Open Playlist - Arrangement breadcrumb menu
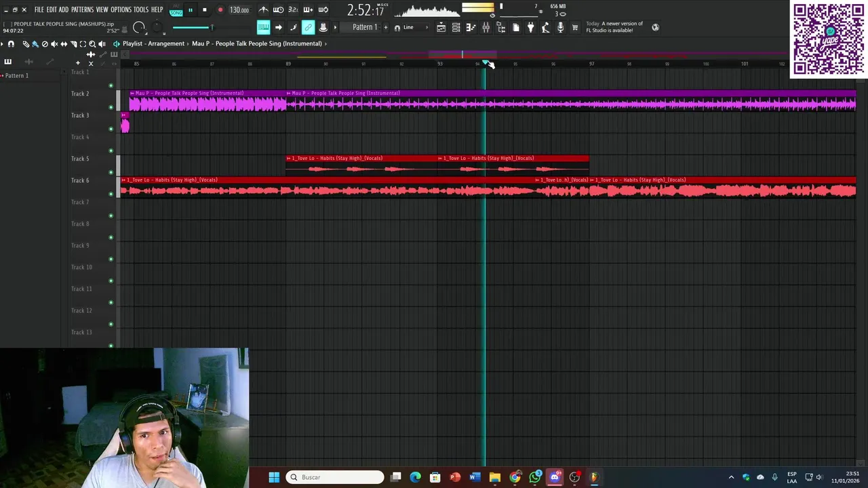Viewport: 868px width, 488px height. point(153,43)
